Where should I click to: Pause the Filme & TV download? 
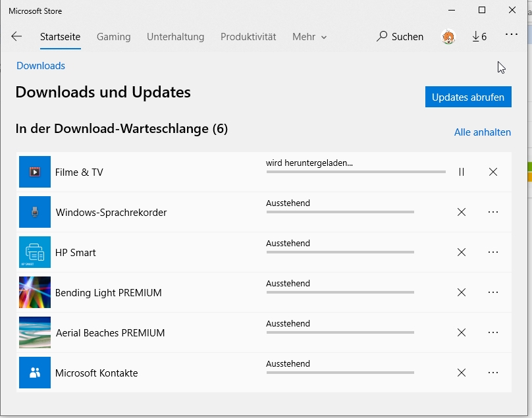point(461,172)
